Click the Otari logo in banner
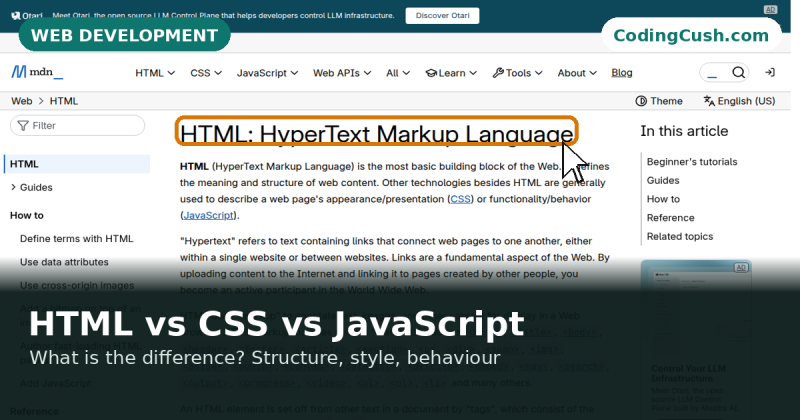Viewport: 800px width, 420px height. click(x=28, y=15)
